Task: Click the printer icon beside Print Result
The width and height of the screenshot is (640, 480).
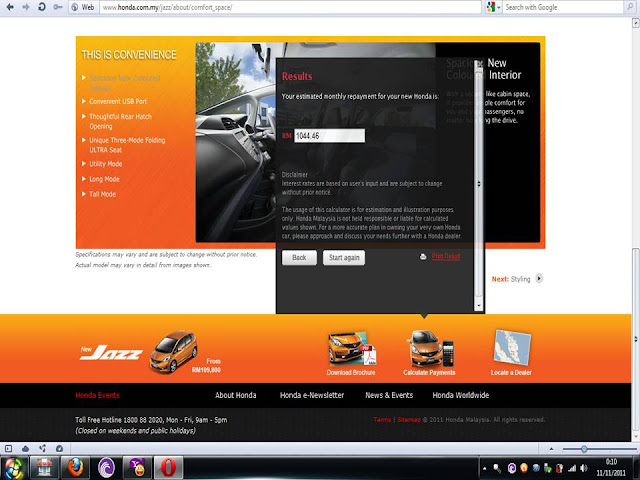Action: (x=423, y=256)
